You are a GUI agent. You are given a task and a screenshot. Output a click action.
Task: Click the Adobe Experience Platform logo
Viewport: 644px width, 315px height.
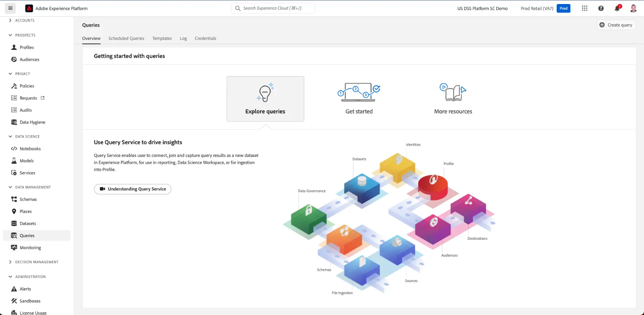[29, 8]
